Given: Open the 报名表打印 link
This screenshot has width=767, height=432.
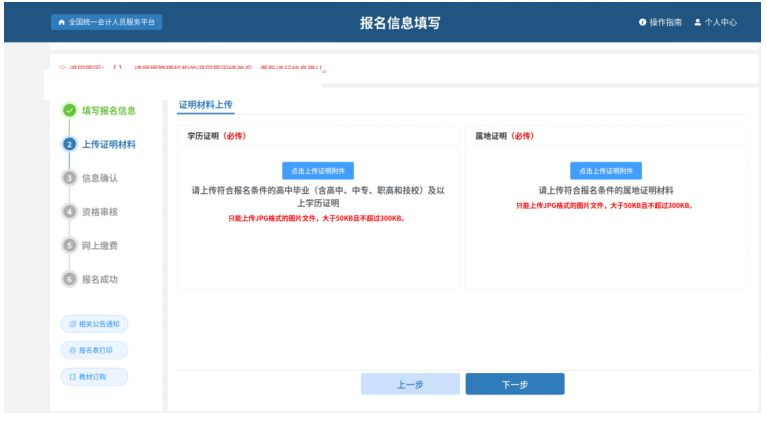Looking at the screenshot, I should pyautogui.click(x=95, y=350).
